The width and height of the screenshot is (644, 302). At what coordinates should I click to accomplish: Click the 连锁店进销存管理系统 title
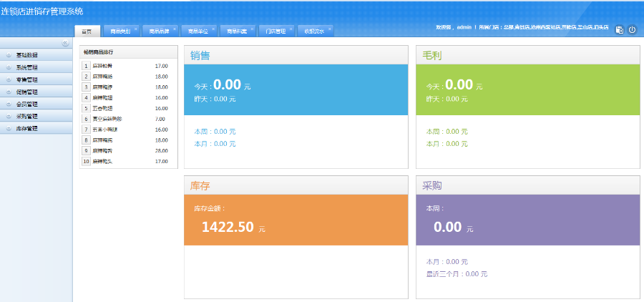coord(42,11)
